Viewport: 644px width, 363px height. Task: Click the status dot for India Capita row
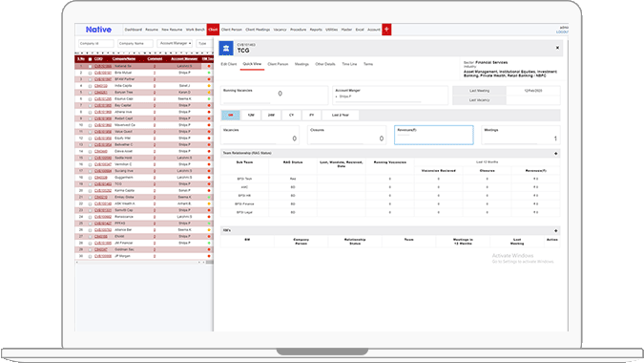(209, 86)
